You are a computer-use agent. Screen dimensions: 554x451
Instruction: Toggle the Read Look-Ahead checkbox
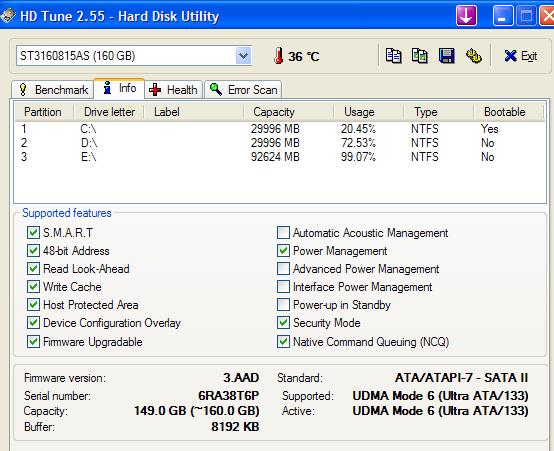click(x=33, y=269)
